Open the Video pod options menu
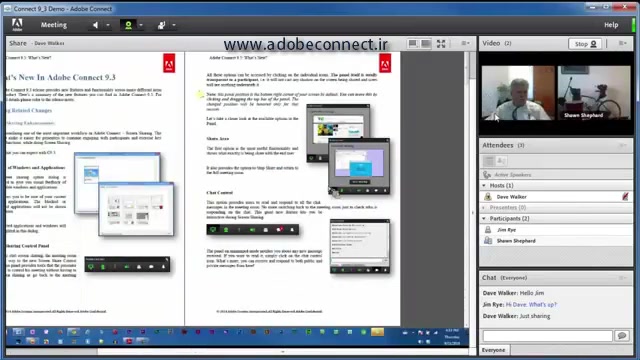 622,43
